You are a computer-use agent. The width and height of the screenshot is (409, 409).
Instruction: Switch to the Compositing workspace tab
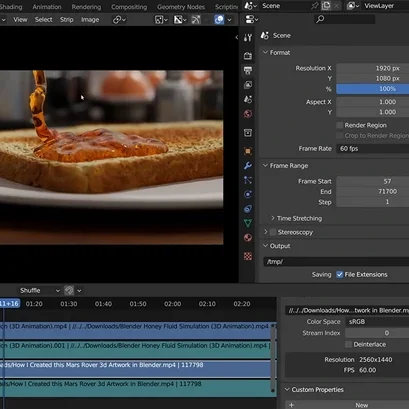coord(129,7)
